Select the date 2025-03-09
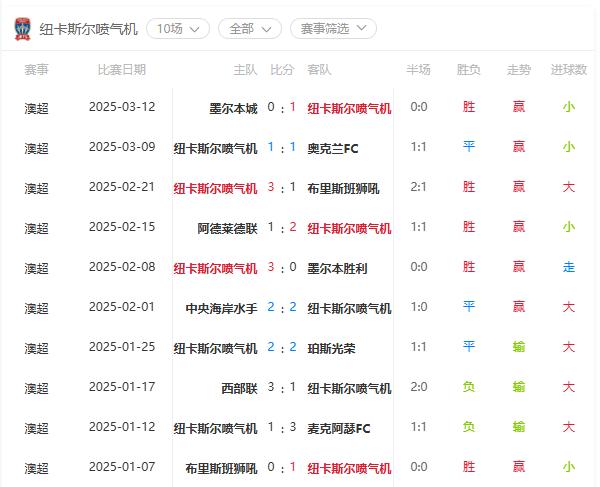The height and width of the screenshot is (487, 600). pyautogui.click(x=122, y=147)
